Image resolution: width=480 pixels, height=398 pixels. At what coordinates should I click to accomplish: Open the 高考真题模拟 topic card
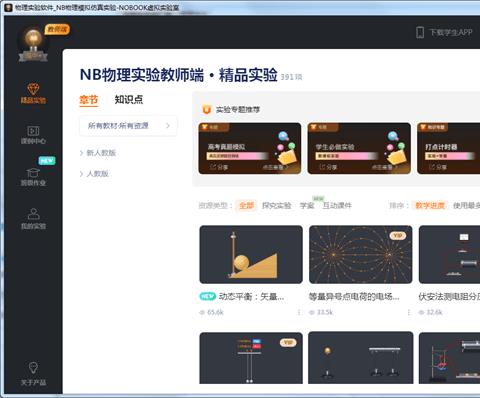coord(250,148)
